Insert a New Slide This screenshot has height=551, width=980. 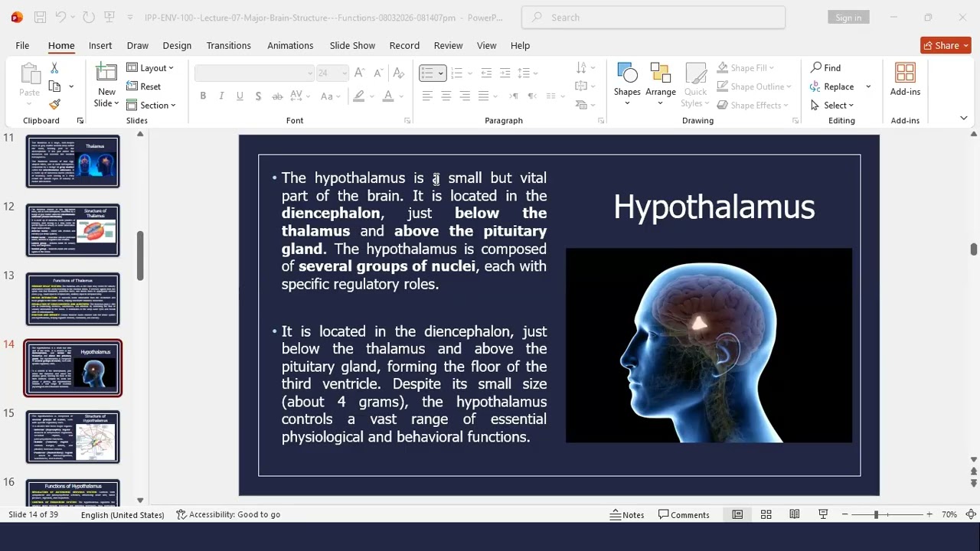click(x=106, y=85)
